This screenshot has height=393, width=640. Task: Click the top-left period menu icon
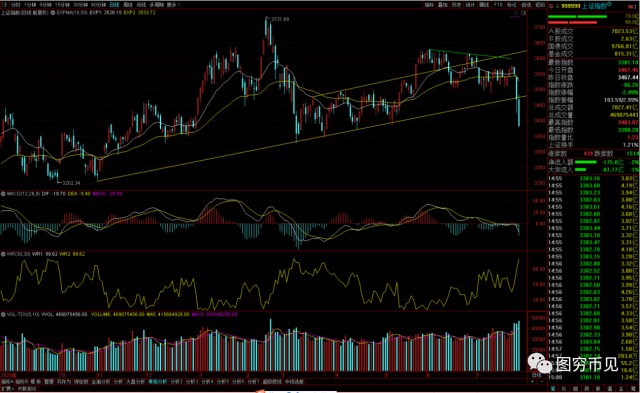pyautogui.click(x=4, y=5)
